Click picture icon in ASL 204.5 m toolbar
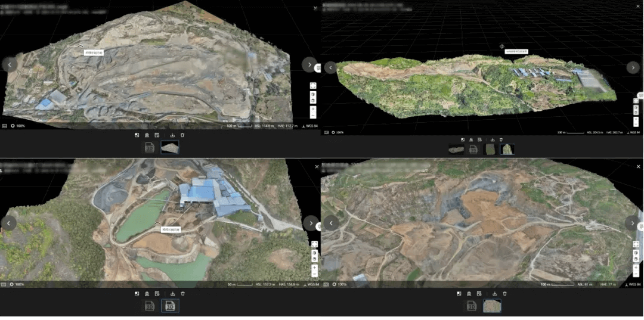 pyautogui.click(x=463, y=139)
